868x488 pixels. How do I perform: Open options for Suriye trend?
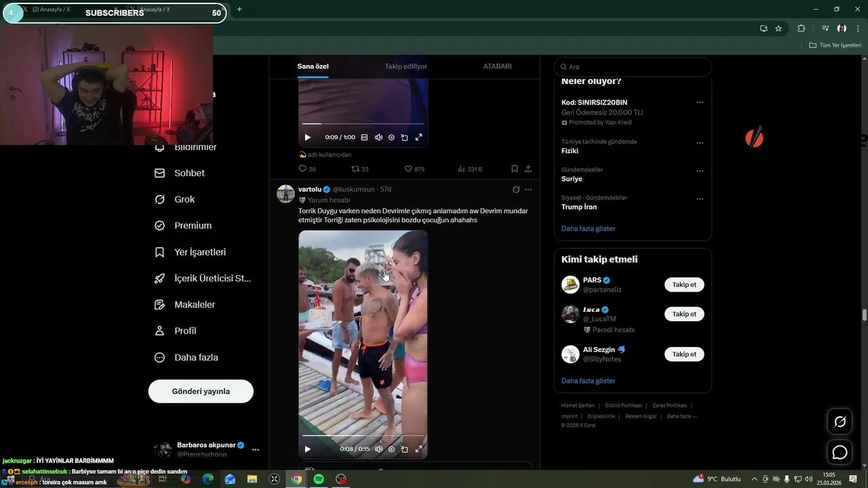[700, 171]
